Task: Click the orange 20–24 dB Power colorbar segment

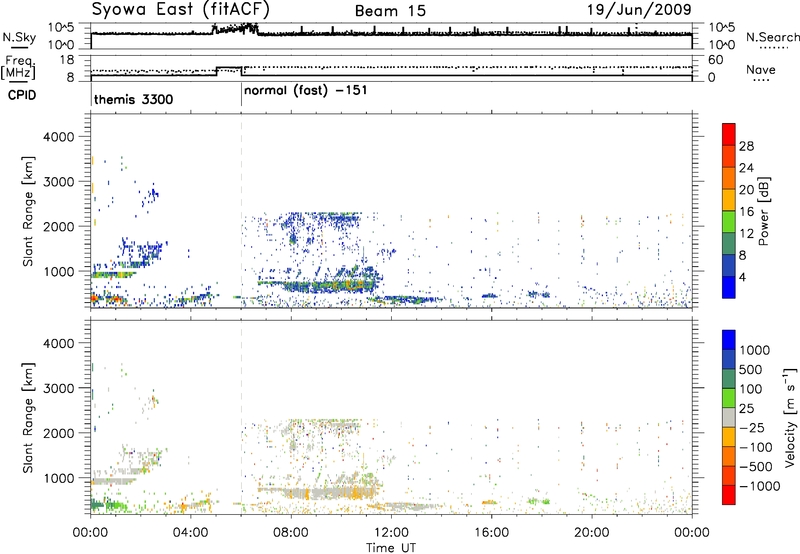Action: (x=729, y=178)
